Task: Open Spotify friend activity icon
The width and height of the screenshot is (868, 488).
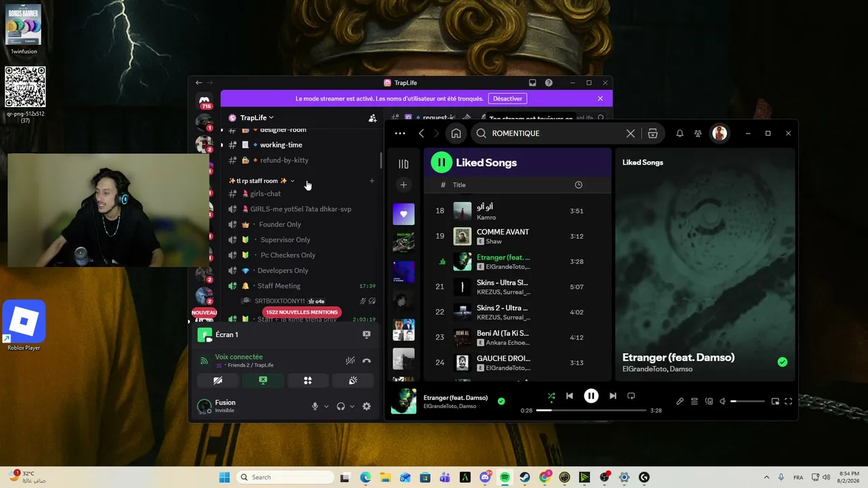Action: (x=698, y=134)
